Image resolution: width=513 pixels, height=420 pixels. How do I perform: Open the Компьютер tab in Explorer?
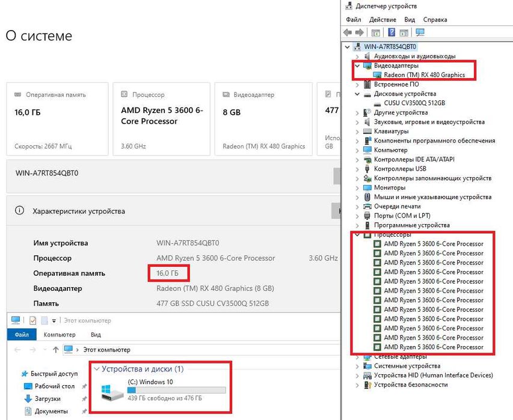tap(60, 335)
